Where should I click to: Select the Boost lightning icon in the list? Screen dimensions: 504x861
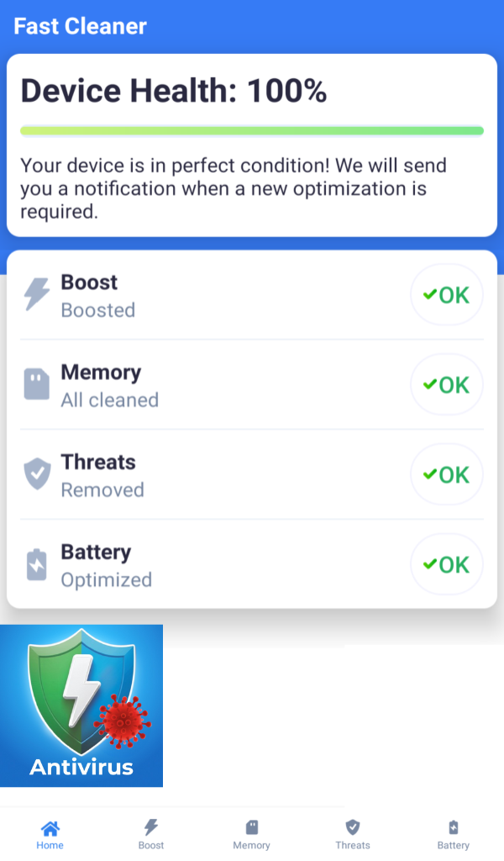(x=36, y=294)
